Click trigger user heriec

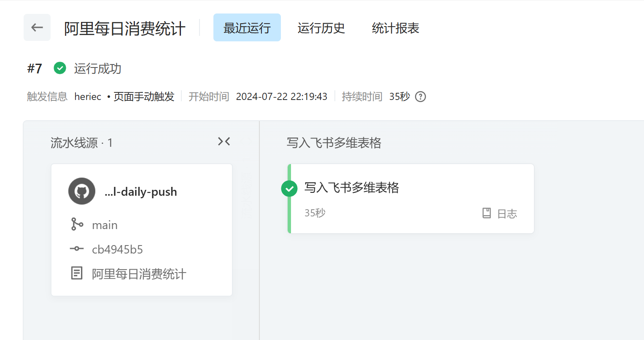(88, 97)
